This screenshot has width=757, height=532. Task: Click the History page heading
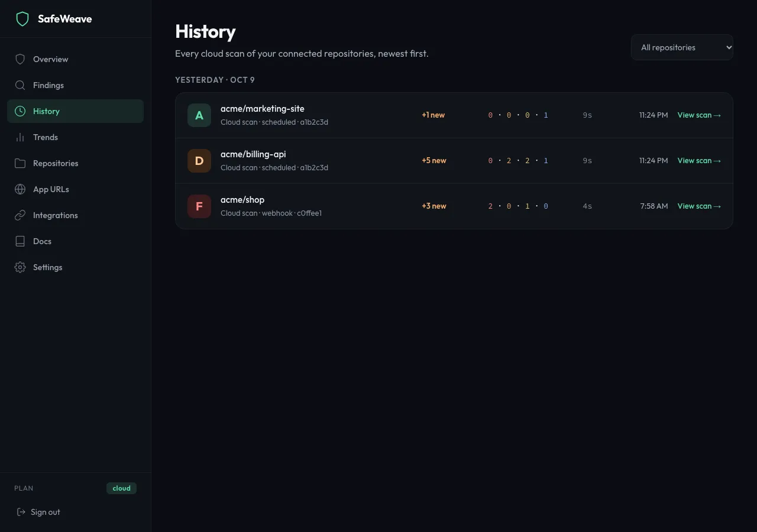click(205, 31)
